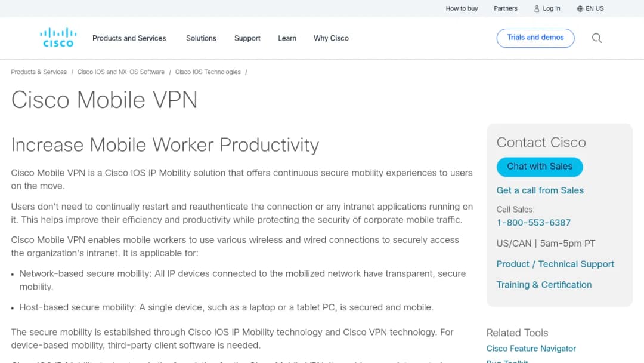This screenshot has width=644, height=363.
Task: Click the Related Tools heading
Action: (517, 333)
